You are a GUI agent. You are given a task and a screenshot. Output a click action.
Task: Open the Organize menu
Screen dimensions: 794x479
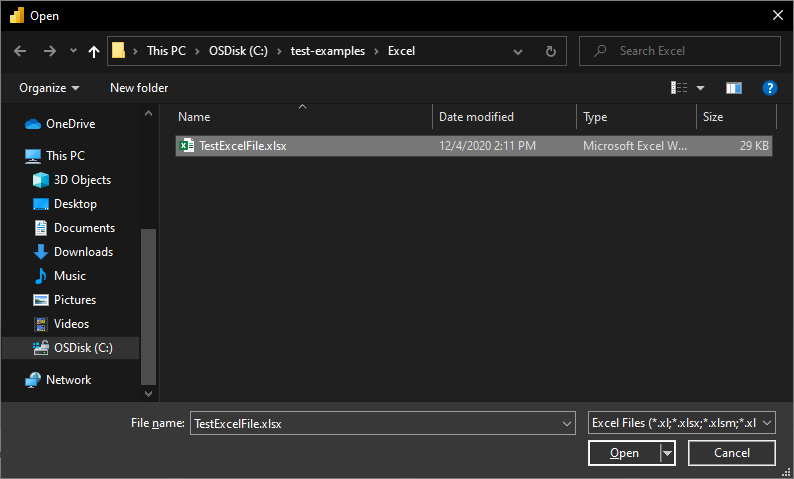coord(49,88)
